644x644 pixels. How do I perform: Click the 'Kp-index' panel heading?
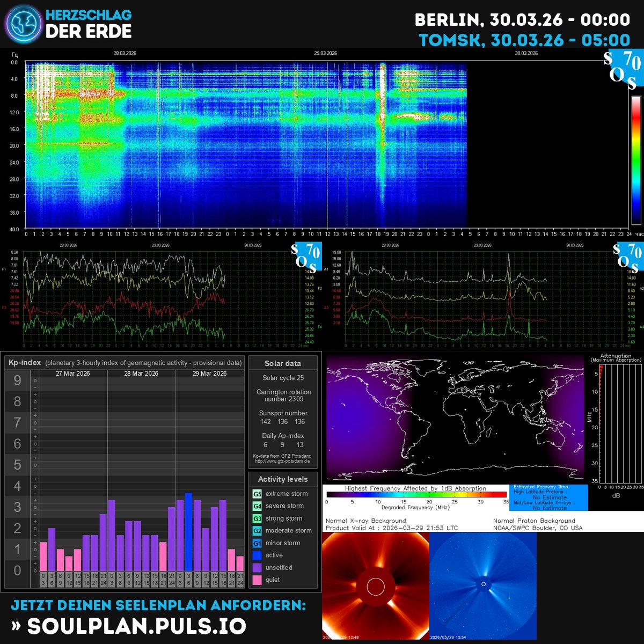click(x=24, y=363)
